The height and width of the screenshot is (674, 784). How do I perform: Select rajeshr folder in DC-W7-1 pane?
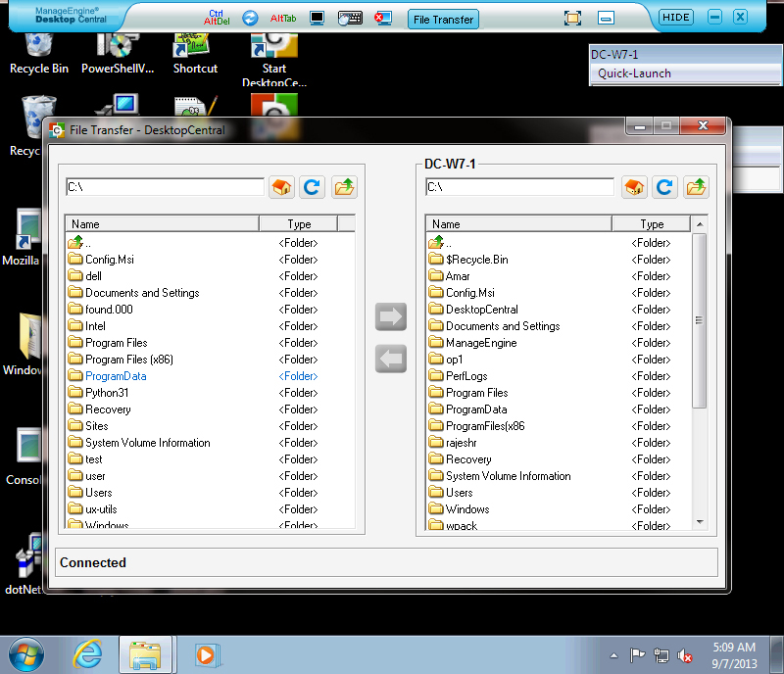tap(559, 443)
